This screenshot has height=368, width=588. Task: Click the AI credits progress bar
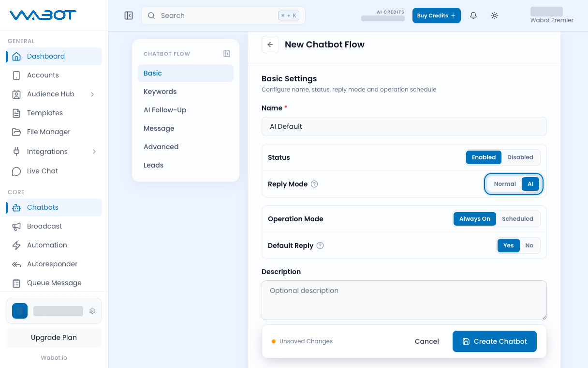383,18
